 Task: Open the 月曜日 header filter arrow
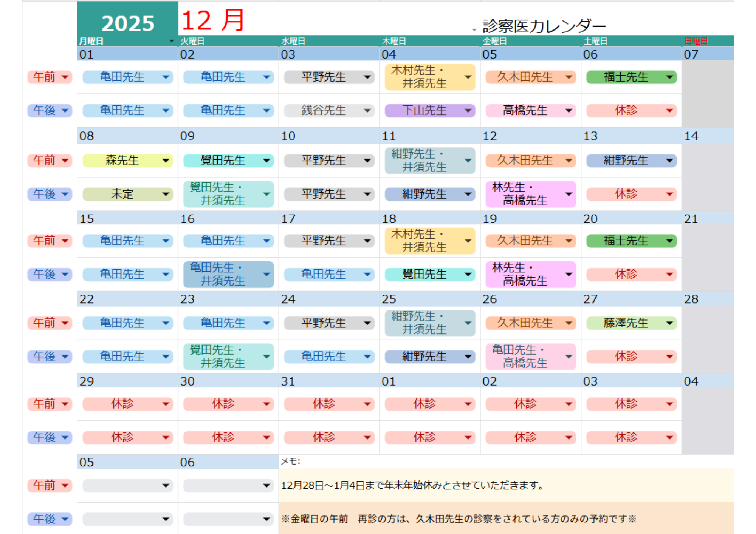tap(172, 41)
